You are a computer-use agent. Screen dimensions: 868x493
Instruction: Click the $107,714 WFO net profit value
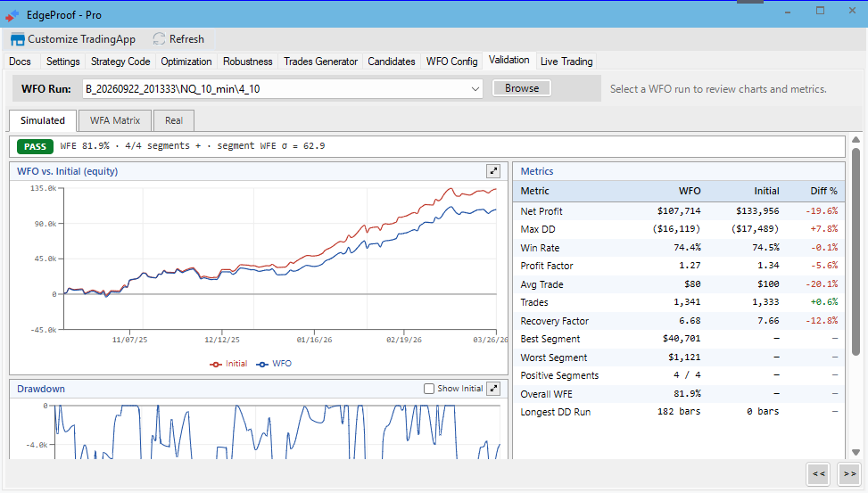pos(679,210)
